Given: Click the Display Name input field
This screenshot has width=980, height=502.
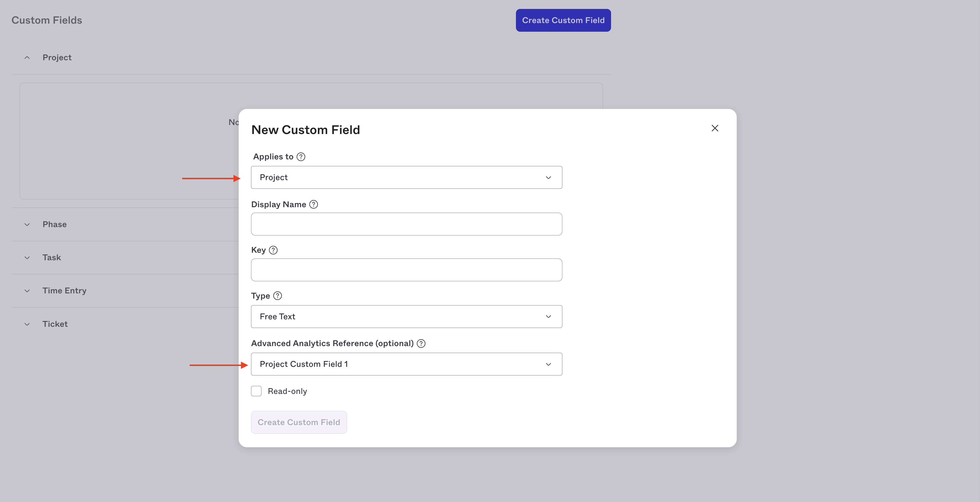Looking at the screenshot, I should pos(406,224).
